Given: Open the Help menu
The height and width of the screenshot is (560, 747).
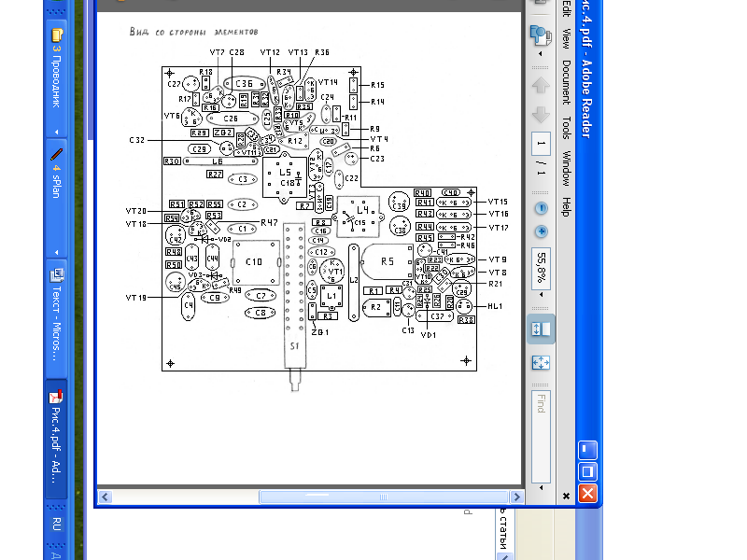Looking at the screenshot, I should (x=566, y=206).
